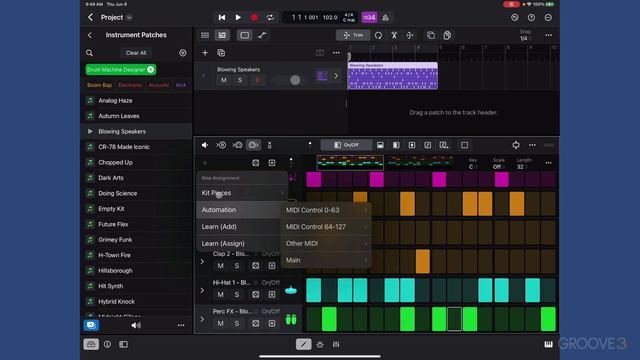
Task: Open MIDI Control 0-63 submenu
Action: 326,210
